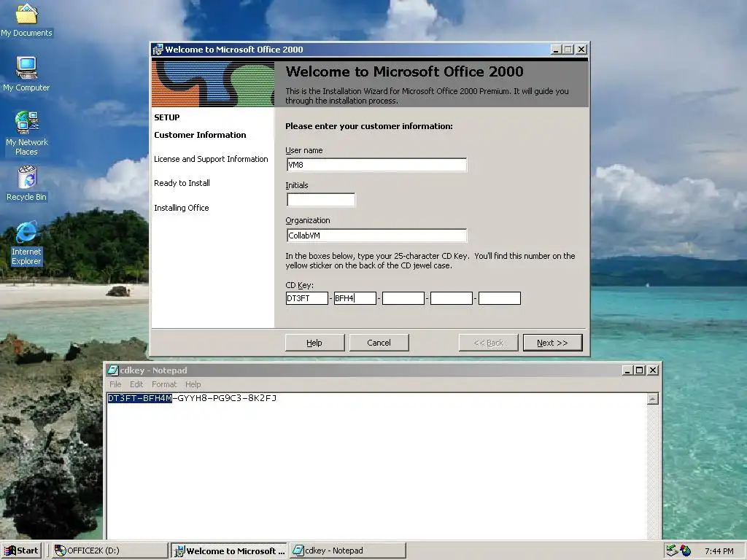The image size is (747, 560).
Task: Launch Internet Explorer from desktop
Action: tap(26, 243)
